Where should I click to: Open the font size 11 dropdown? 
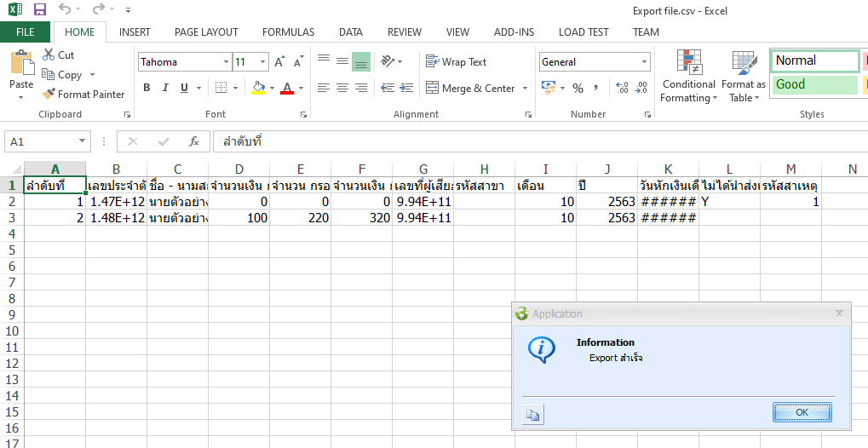[263, 62]
